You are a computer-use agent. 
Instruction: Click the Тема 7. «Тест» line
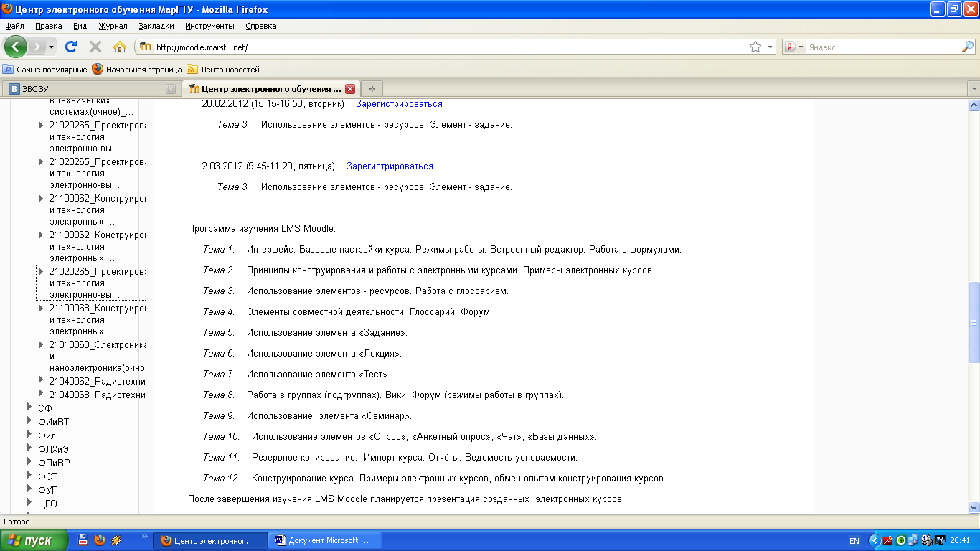coord(296,374)
